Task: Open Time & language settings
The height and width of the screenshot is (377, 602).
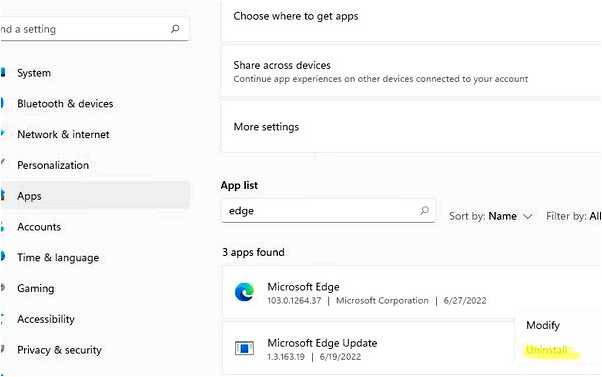Action: pos(58,258)
